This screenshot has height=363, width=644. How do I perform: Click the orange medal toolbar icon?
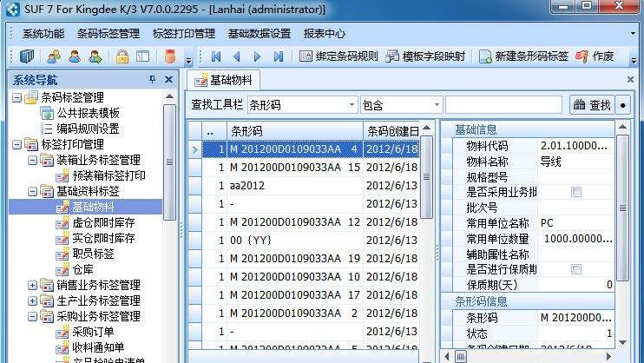click(170, 56)
